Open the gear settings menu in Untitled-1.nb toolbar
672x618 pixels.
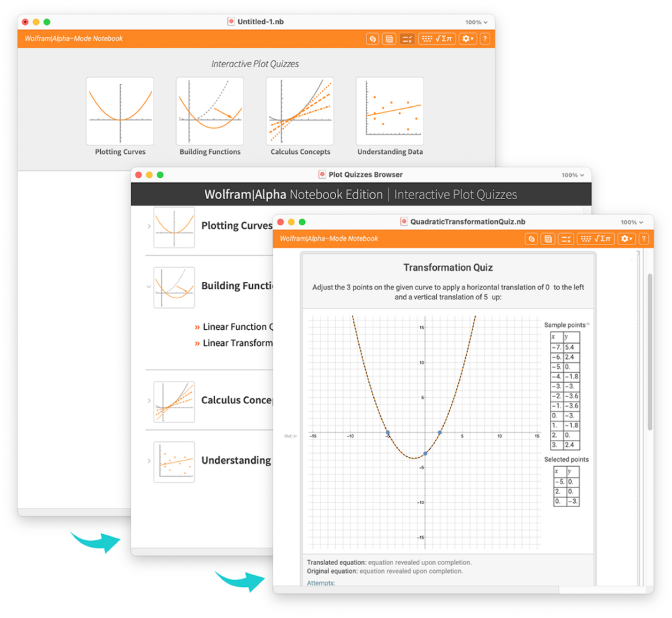[467, 39]
